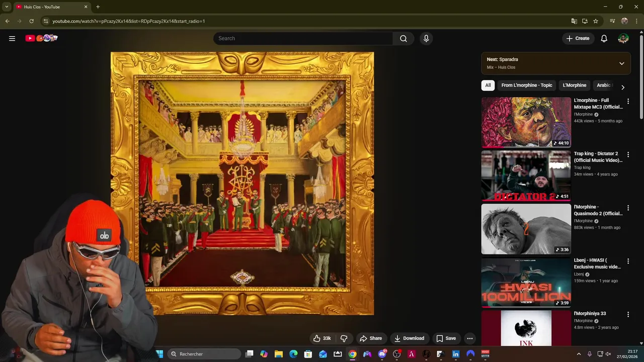
Task: Open options menu for Lbenj HWASI video
Action: pos(628,261)
